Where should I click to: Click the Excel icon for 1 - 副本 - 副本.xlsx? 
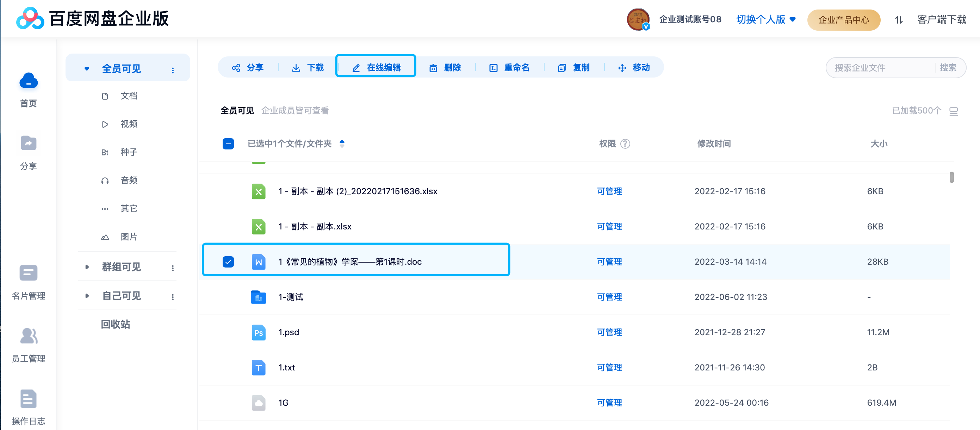[258, 227]
